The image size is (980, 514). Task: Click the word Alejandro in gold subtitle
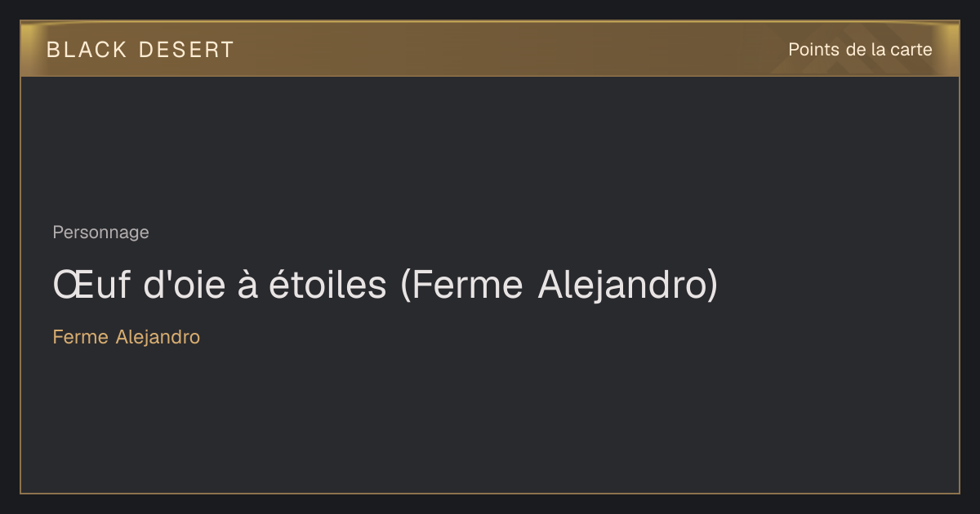pos(158,337)
